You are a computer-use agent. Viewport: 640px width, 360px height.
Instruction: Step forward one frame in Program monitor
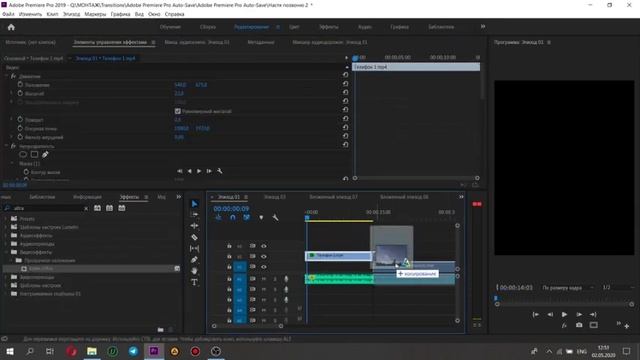click(x=579, y=314)
